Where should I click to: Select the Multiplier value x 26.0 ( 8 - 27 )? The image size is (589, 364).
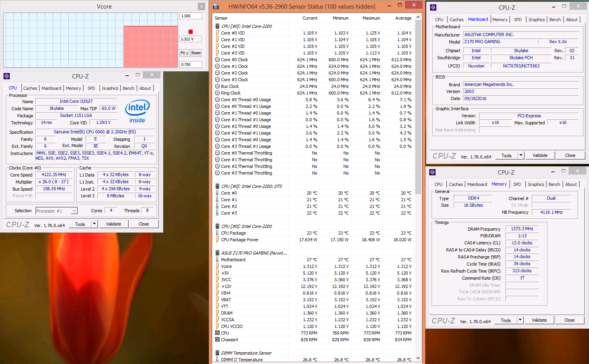pyautogui.click(x=54, y=182)
